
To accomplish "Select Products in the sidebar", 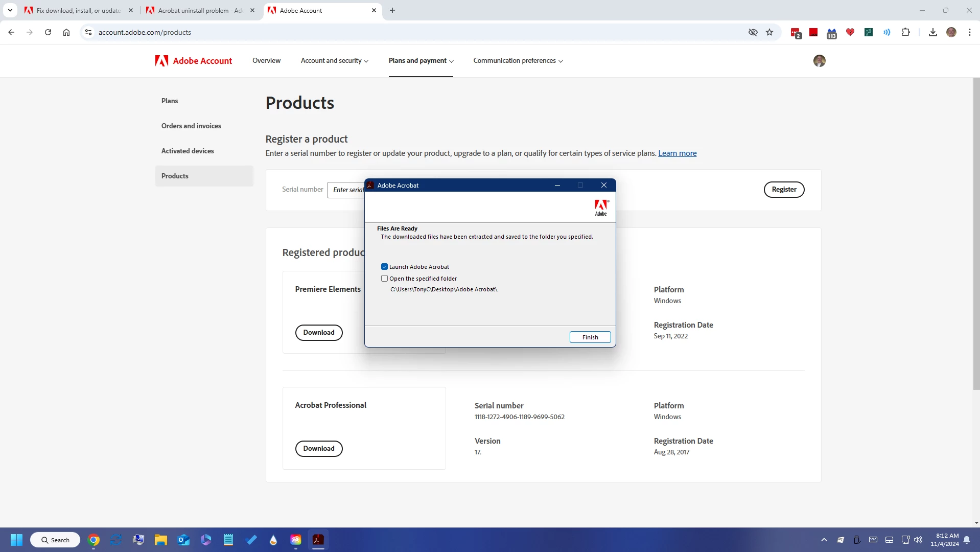I will pyautogui.click(x=204, y=176).
